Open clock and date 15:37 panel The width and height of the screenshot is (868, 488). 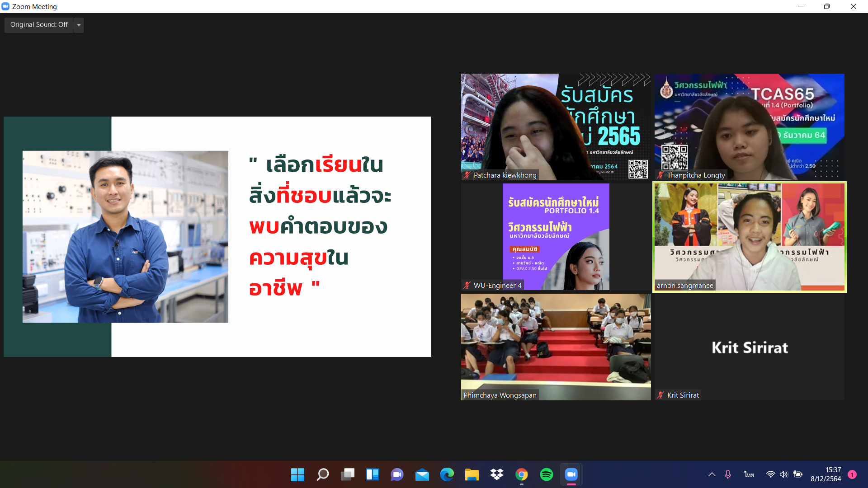click(x=826, y=474)
